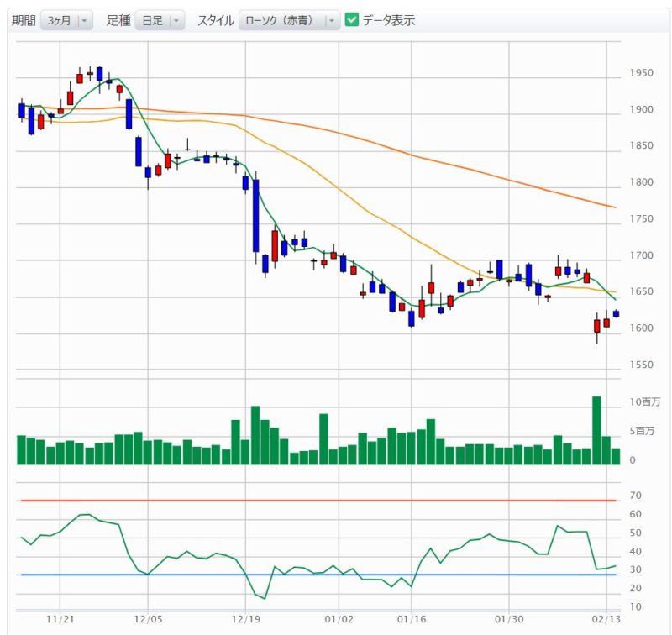
Task: Click the 01/30 date label on the axis
Action: coord(509,619)
